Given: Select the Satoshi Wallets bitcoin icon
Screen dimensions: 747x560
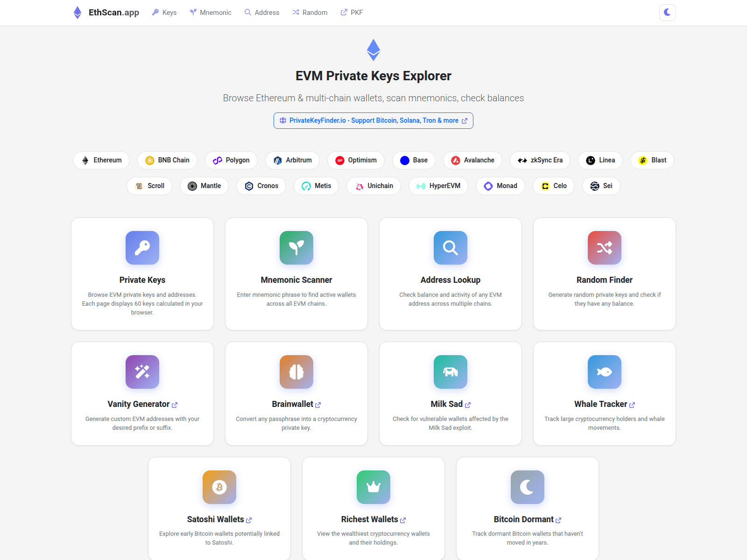Looking at the screenshot, I should (x=219, y=487).
